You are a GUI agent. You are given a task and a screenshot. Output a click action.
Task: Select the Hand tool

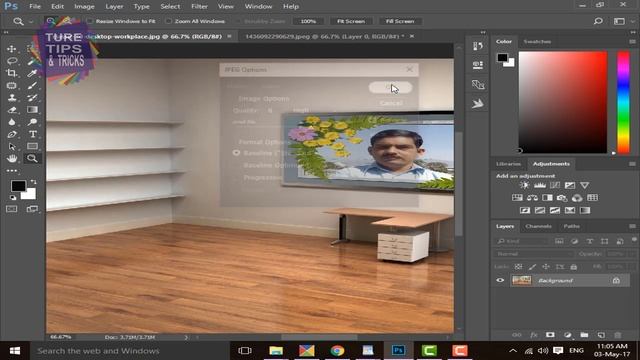click(x=11, y=158)
